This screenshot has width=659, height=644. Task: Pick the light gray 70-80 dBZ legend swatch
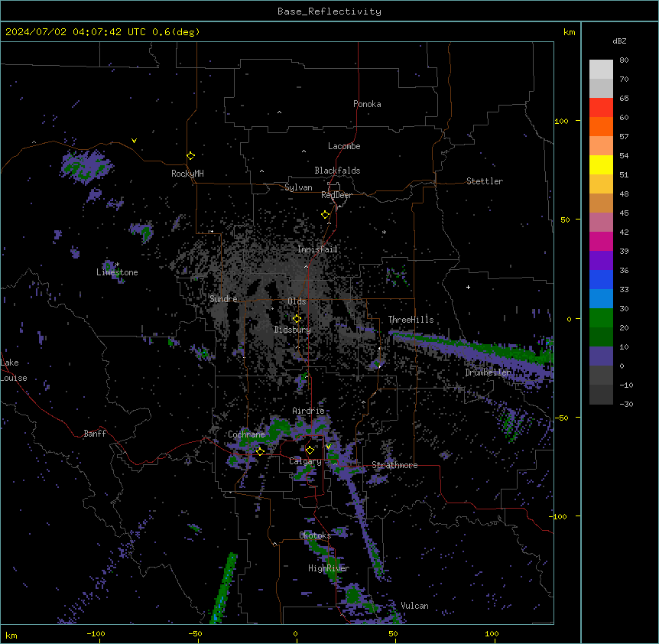coord(601,70)
